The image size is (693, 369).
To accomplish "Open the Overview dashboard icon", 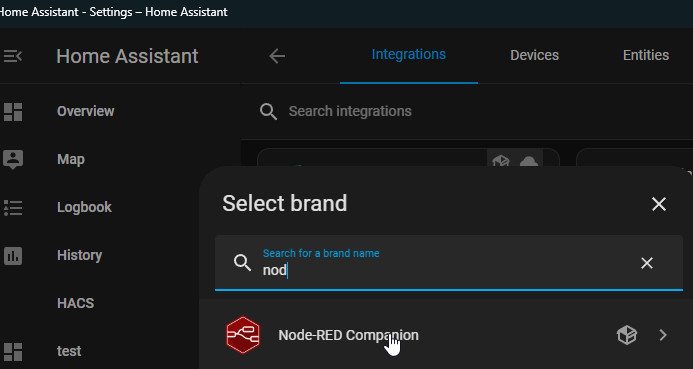I will click(13, 112).
